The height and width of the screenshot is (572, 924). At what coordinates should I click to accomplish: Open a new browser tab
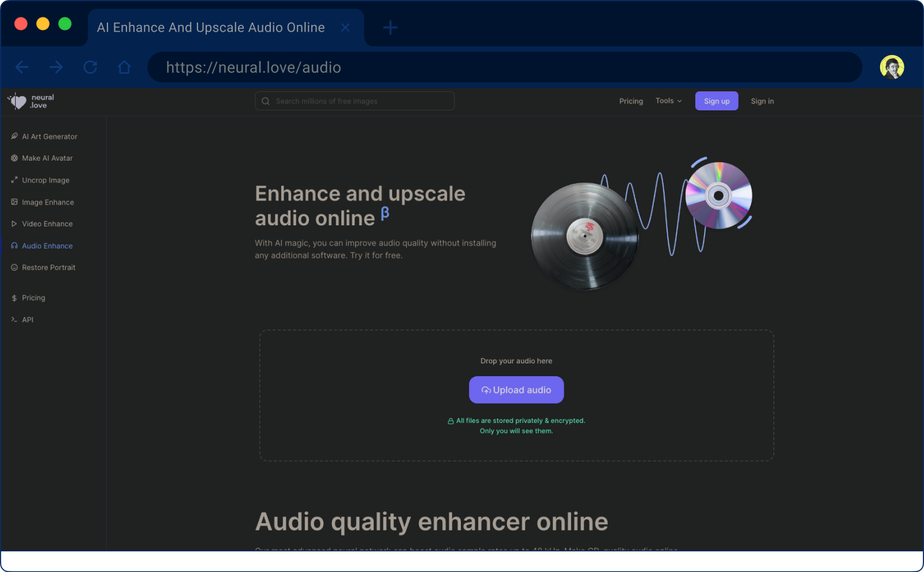pos(390,27)
